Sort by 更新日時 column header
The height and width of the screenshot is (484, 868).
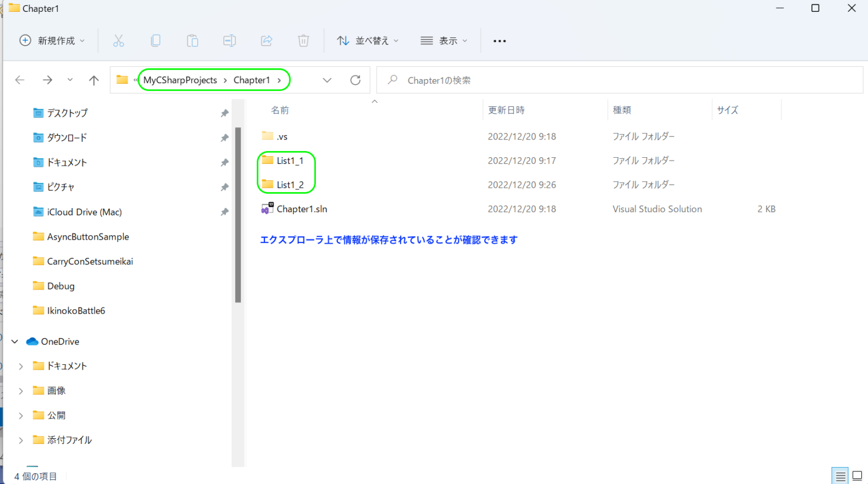click(506, 110)
